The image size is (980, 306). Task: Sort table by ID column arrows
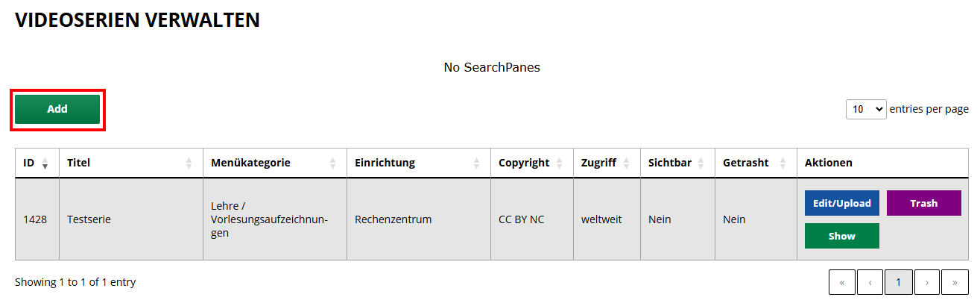click(45, 163)
